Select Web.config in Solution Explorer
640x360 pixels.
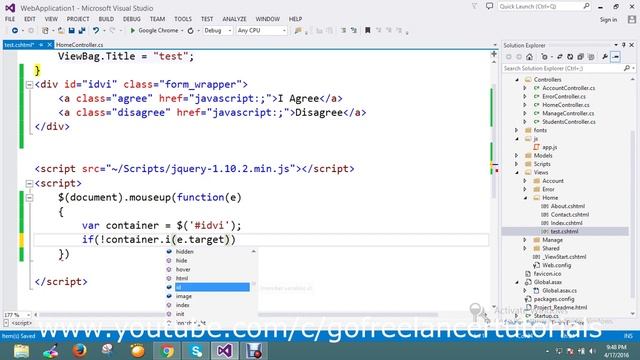pos(556,265)
